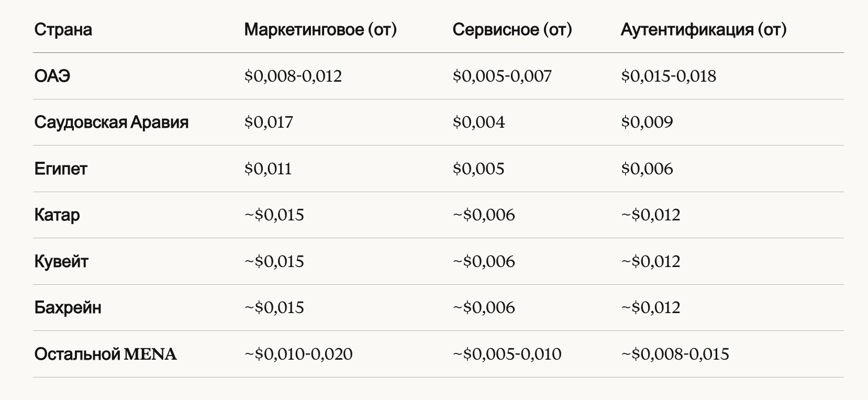Click the Аутентификация (от) column header
This screenshot has height=400, width=868.
(x=704, y=29)
